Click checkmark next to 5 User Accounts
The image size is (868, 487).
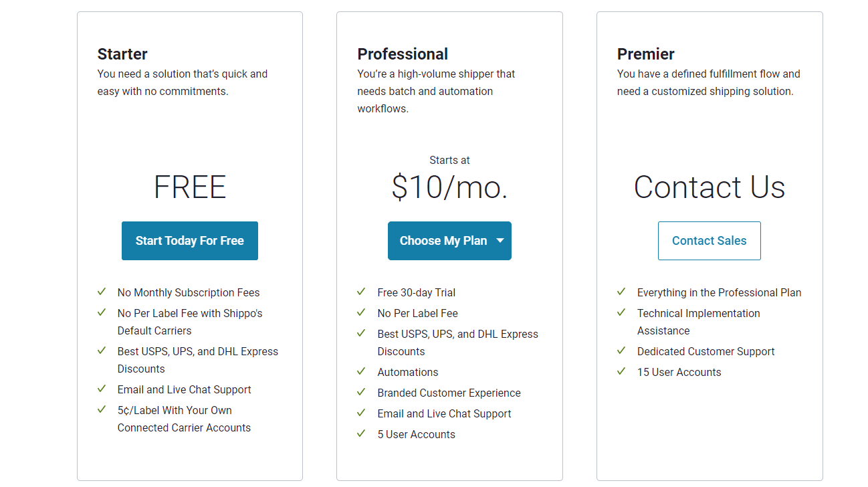(361, 433)
